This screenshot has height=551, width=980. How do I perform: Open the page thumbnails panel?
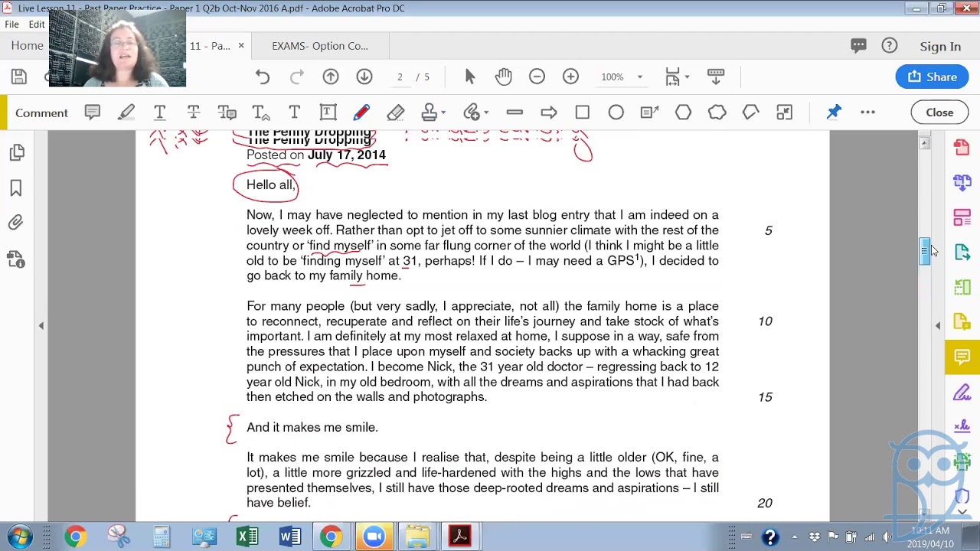click(x=16, y=153)
